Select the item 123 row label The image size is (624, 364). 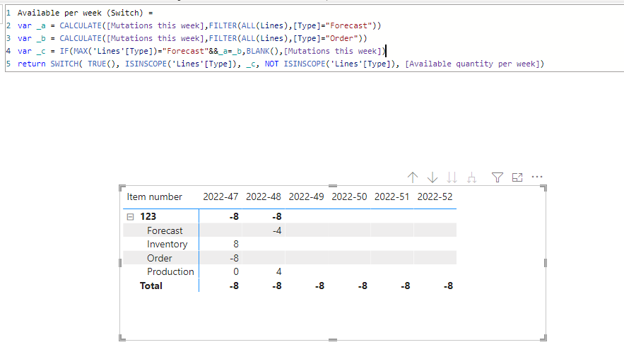pyautogui.click(x=148, y=216)
